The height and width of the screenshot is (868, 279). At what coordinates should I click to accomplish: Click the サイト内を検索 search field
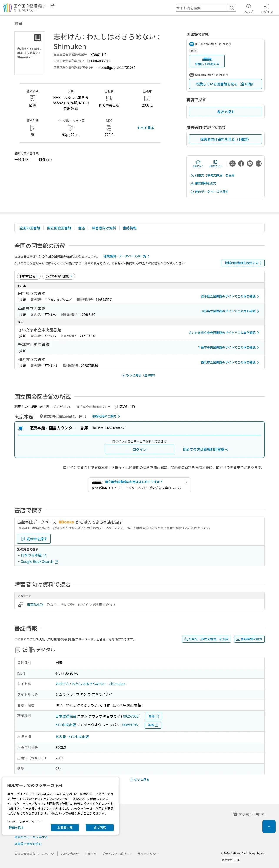click(201, 8)
